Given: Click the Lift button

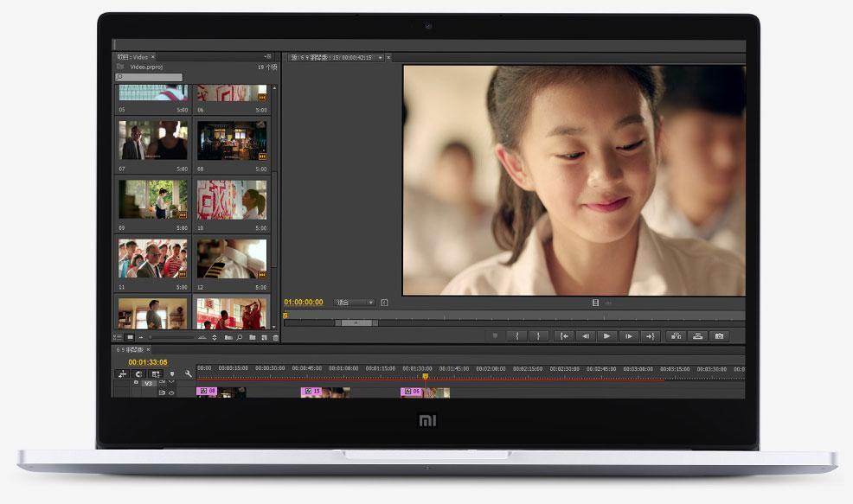Looking at the screenshot, I should (677, 336).
